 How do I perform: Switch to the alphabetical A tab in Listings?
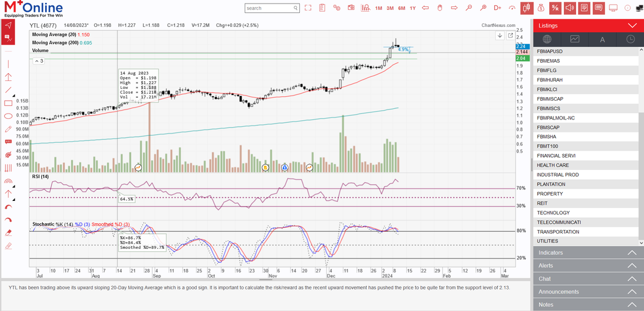(x=602, y=39)
